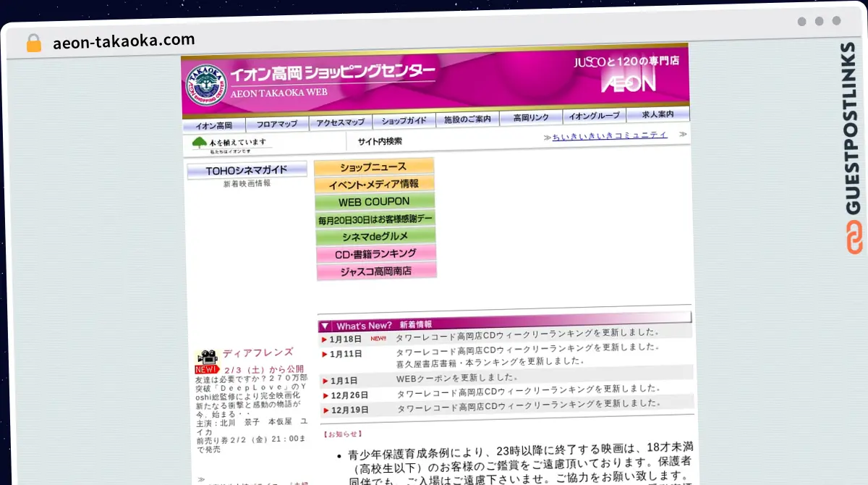Open the ショップガイド navigation tab
The height and width of the screenshot is (485, 868).
404,121
